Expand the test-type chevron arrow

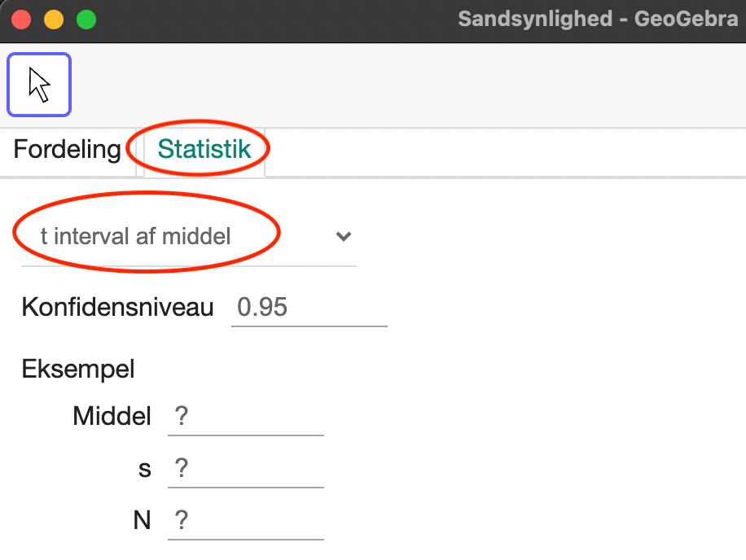[343, 236]
